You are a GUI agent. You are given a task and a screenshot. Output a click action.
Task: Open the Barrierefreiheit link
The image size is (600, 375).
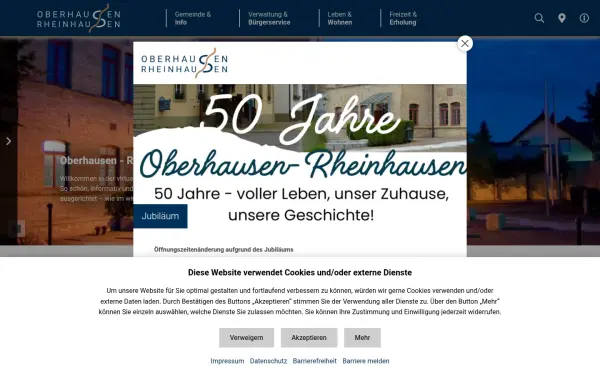(x=315, y=361)
